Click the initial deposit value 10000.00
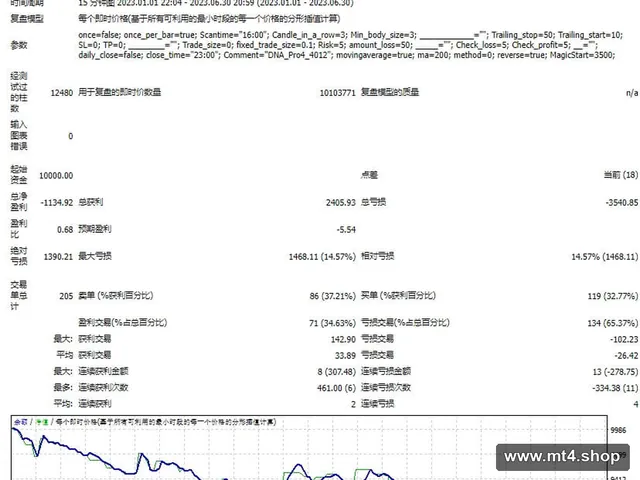 click(x=56, y=176)
